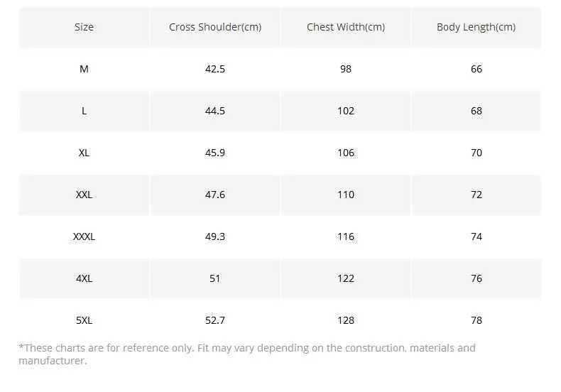
Task: Select the XXL size row label
Action: point(84,195)
